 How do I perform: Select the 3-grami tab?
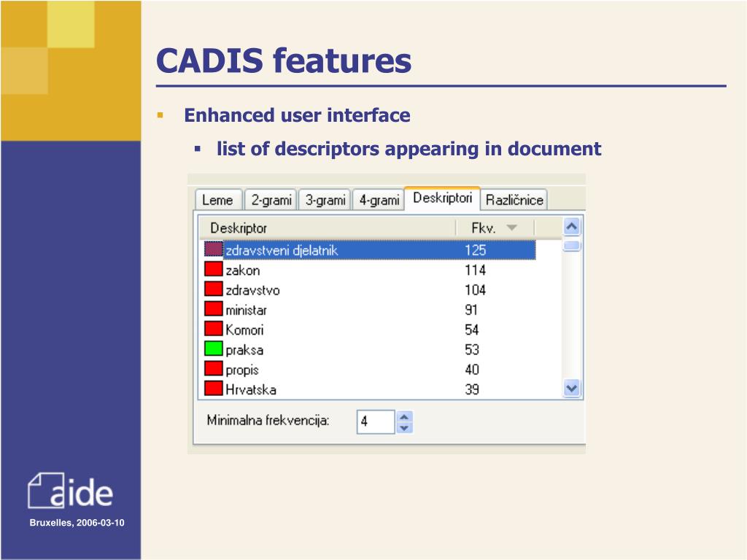click(x=325, y=200)
